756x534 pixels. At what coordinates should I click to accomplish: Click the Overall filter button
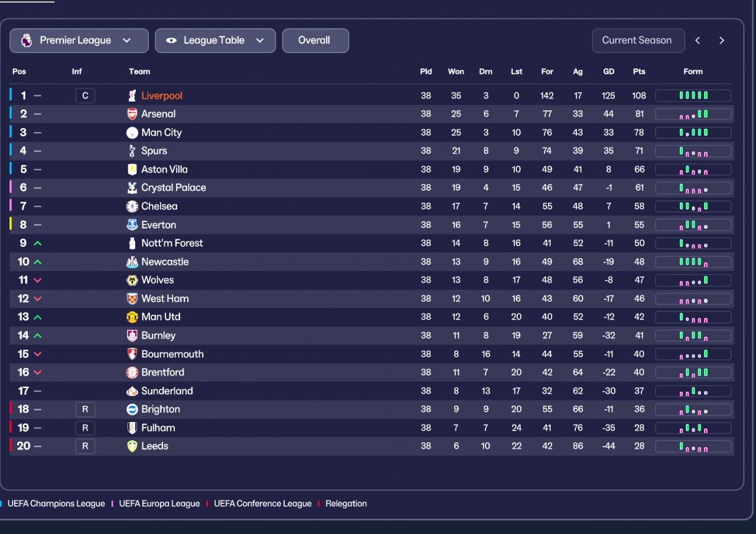click(x=315, y=41)
